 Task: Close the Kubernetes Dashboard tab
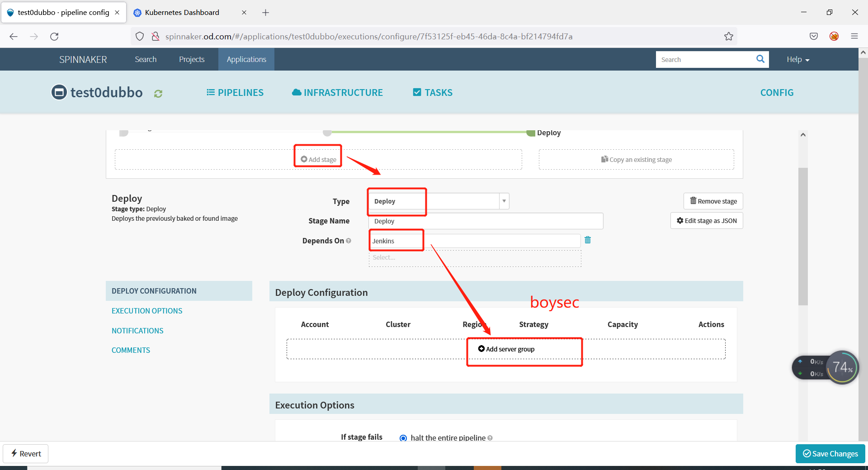pos(244,13)
